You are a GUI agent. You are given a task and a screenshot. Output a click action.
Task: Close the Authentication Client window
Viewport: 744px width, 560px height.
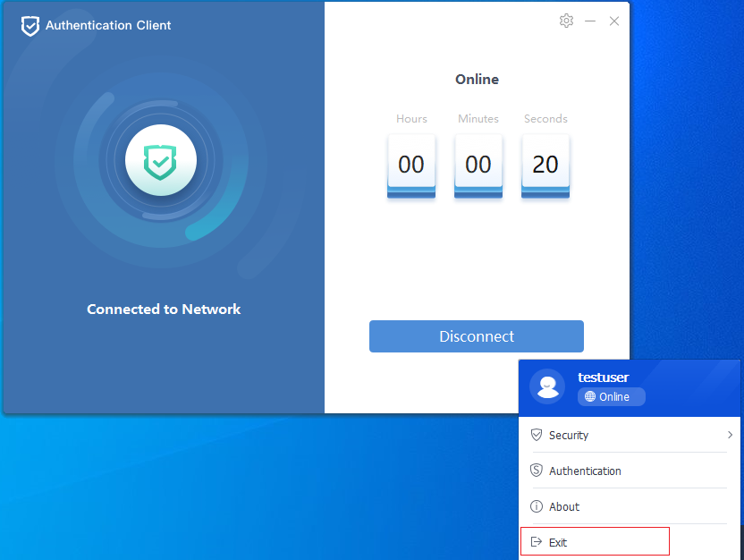[614, 21]
